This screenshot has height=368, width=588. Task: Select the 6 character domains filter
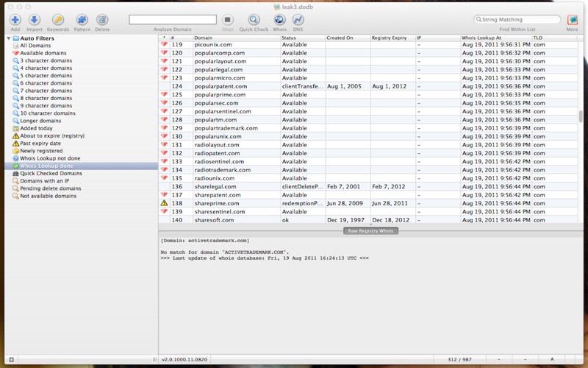pos(46,83)
